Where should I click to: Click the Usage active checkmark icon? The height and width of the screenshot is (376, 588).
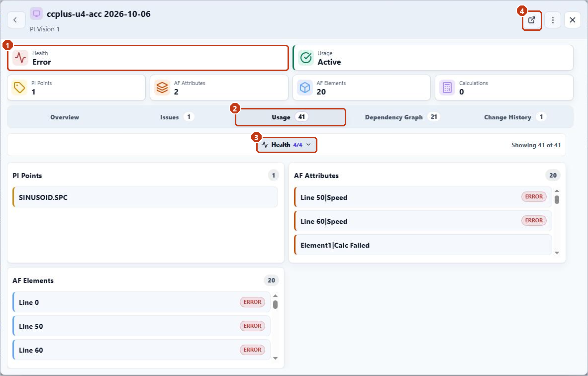tap(306, 58)
